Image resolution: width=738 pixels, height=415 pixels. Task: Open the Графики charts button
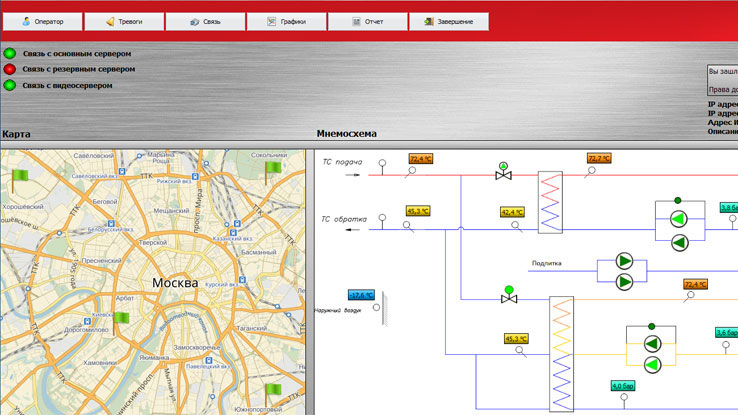[286, 22]
